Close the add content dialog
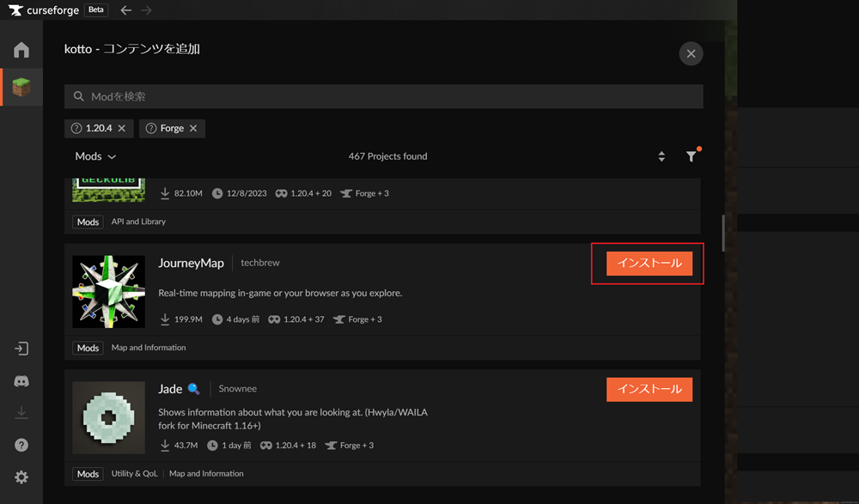Viewport: 859px width, 504px height. pyautogui.click(x=691, y=54)
